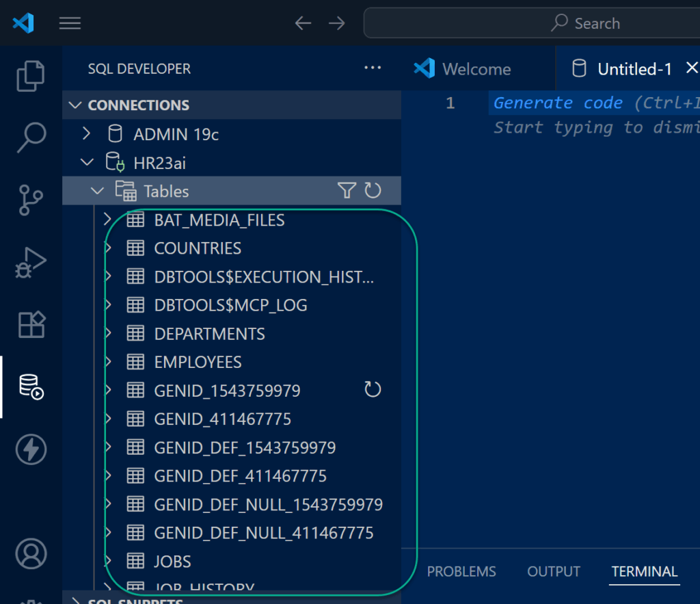This screenshot has height=604, width=700.
Task: Open the Explorer view in activity bar
Action: point(31,75)
